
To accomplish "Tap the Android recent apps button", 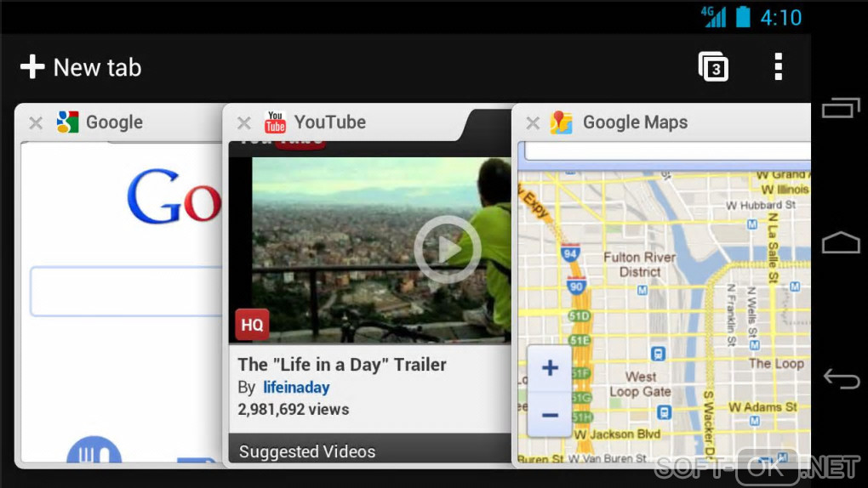I will (x=841, y=107).
